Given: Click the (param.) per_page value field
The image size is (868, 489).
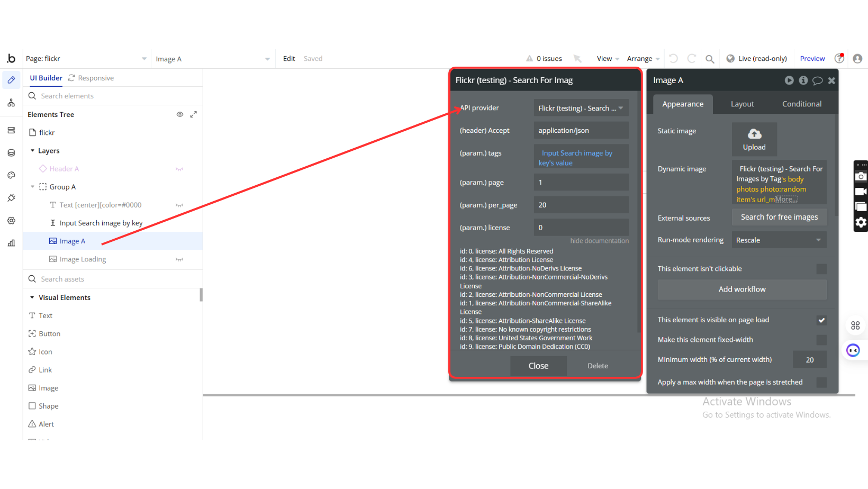Looking at the screenshot, I should (581, 205).
